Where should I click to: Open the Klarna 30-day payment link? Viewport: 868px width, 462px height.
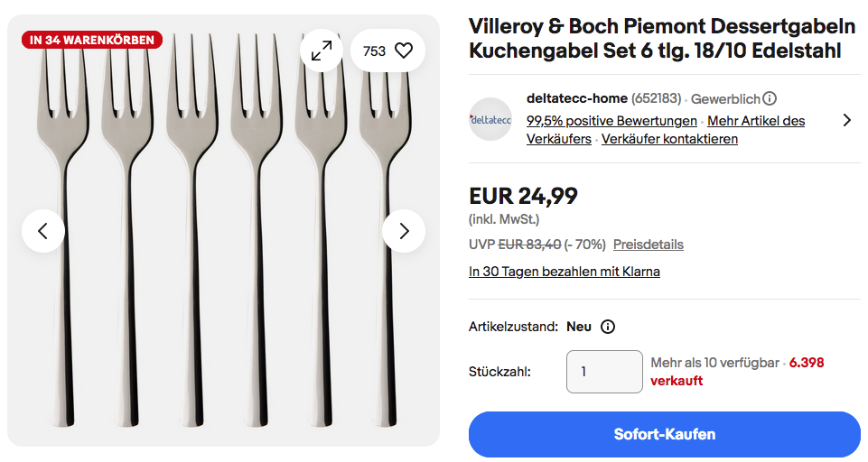(564, 272)
